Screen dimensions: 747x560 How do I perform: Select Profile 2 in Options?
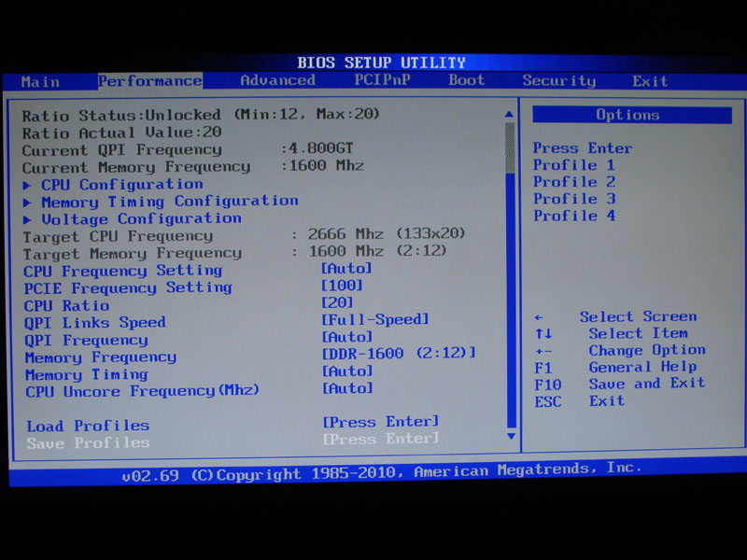[574, 182]
